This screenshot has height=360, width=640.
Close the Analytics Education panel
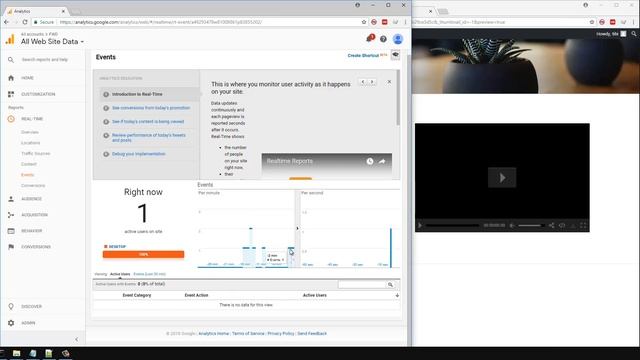tap(389, 82)
